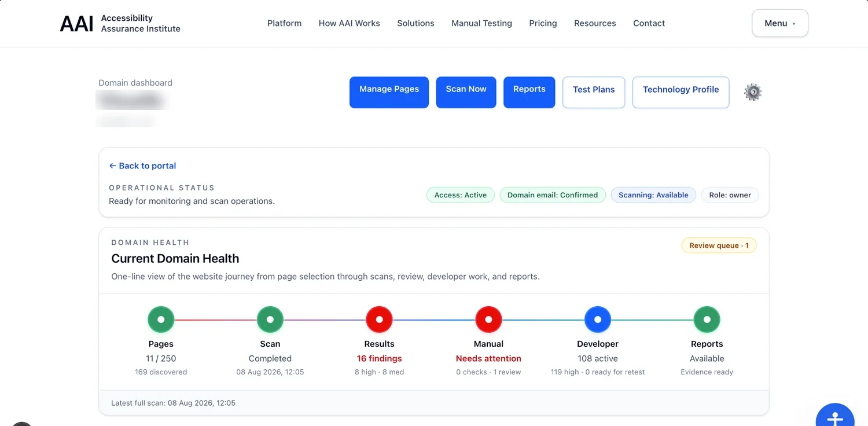Click the "Current Domain Health" heading
Viewport: 868px width, 426px height.
tap(175, 258)
